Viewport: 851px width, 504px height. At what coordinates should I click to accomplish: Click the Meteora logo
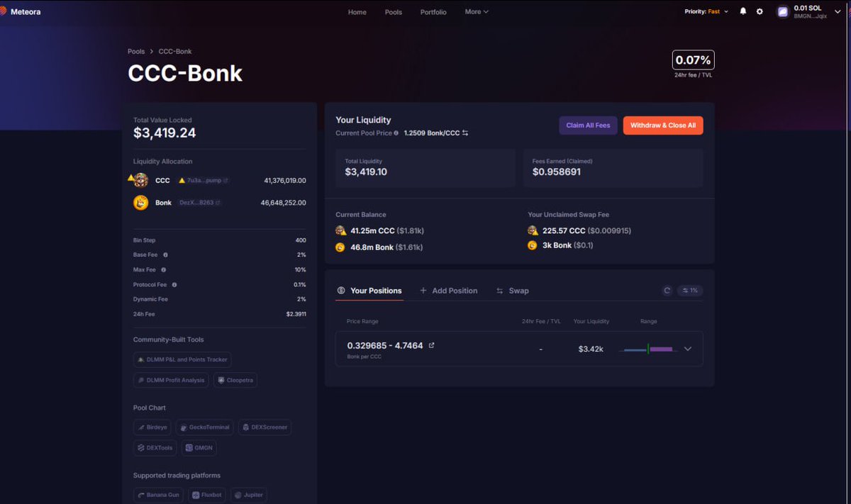point(19,12)
